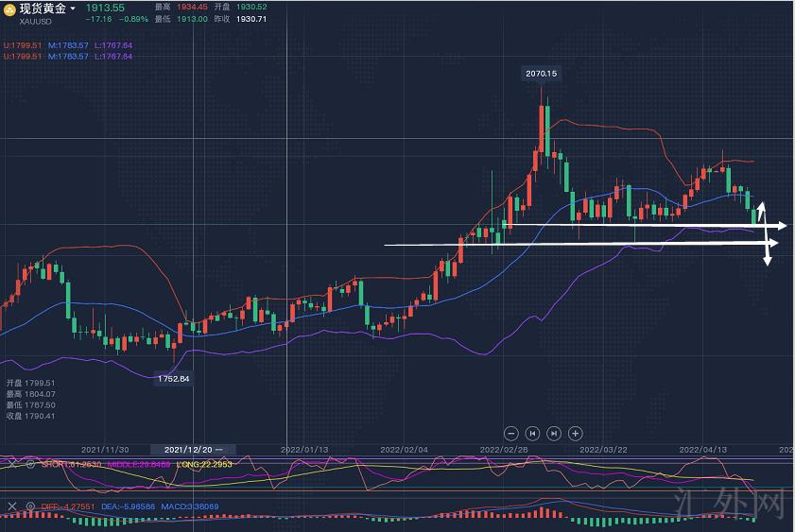Click the 收盘 1790.41 crosshair info row
Viewport: 795px width, 532px height.
pos(30,416)
